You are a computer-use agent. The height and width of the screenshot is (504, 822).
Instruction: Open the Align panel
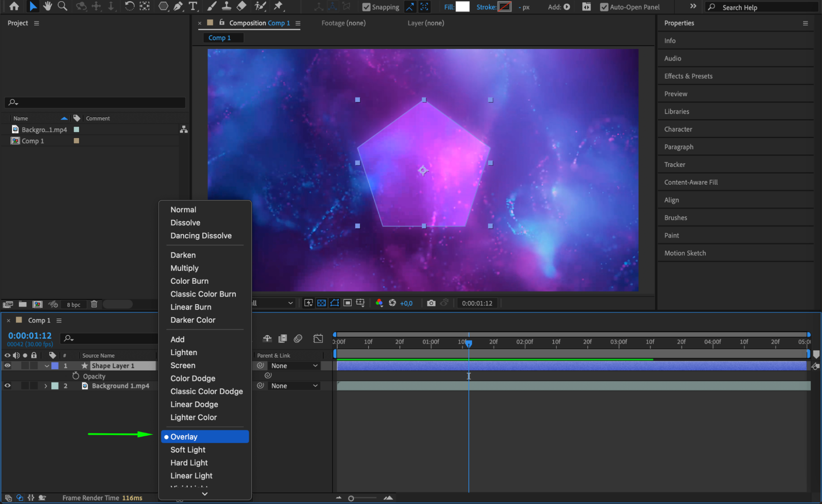[x=671, y=200]
